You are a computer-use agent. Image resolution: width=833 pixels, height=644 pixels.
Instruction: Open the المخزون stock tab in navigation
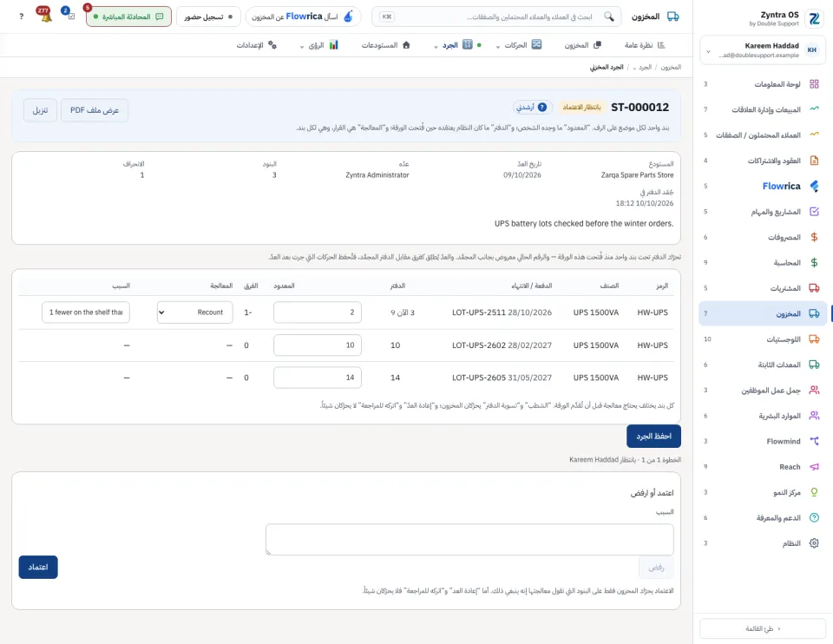coord(582,45)
